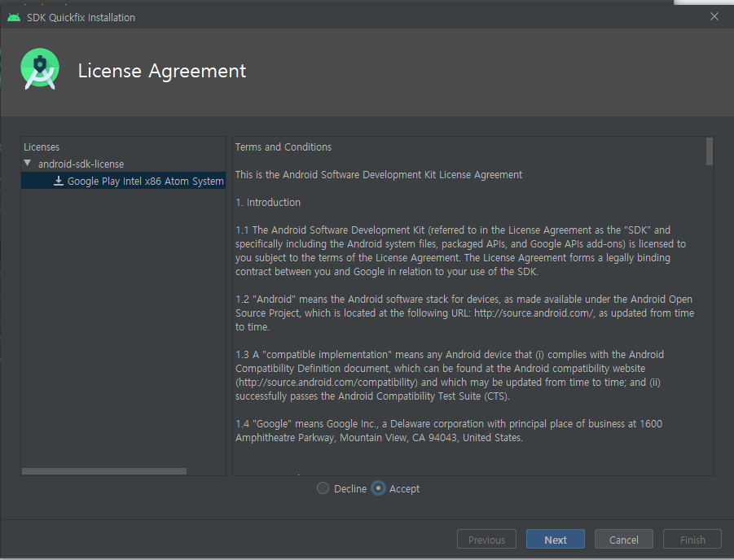Click the disabled Previous button
The width and height of the screenshot is (734, 560).
coord(486,540)
